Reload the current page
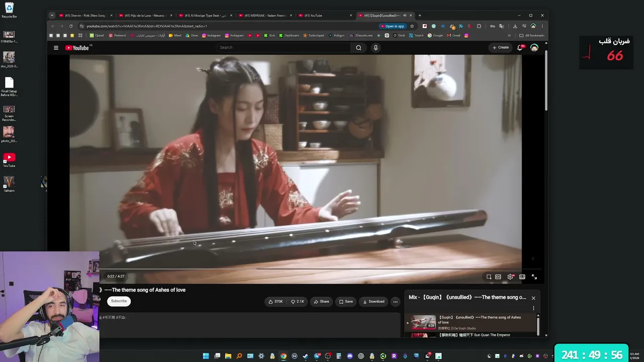This screenshot has height=362, width=644. click(71, 26)
